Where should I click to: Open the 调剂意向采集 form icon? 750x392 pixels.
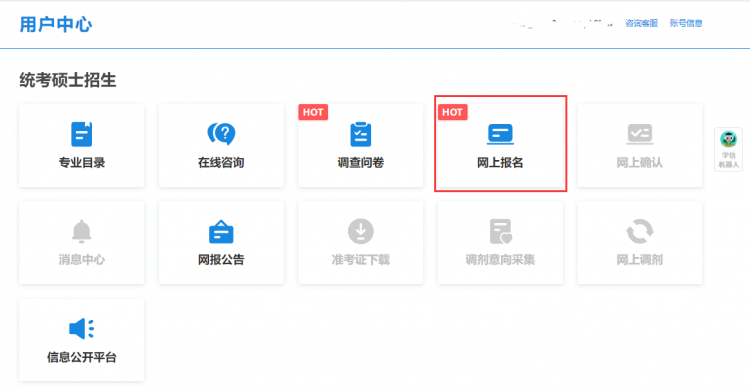click(x=500, y=231)
